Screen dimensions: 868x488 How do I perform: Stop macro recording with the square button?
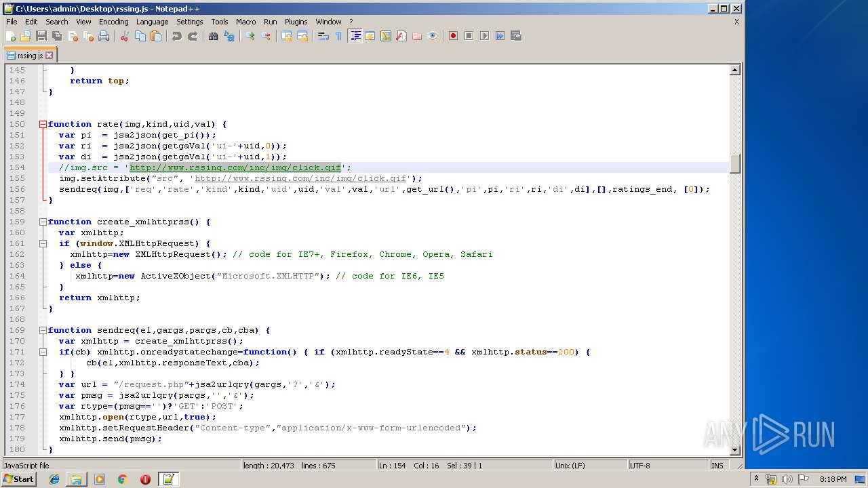coord(469,36)
